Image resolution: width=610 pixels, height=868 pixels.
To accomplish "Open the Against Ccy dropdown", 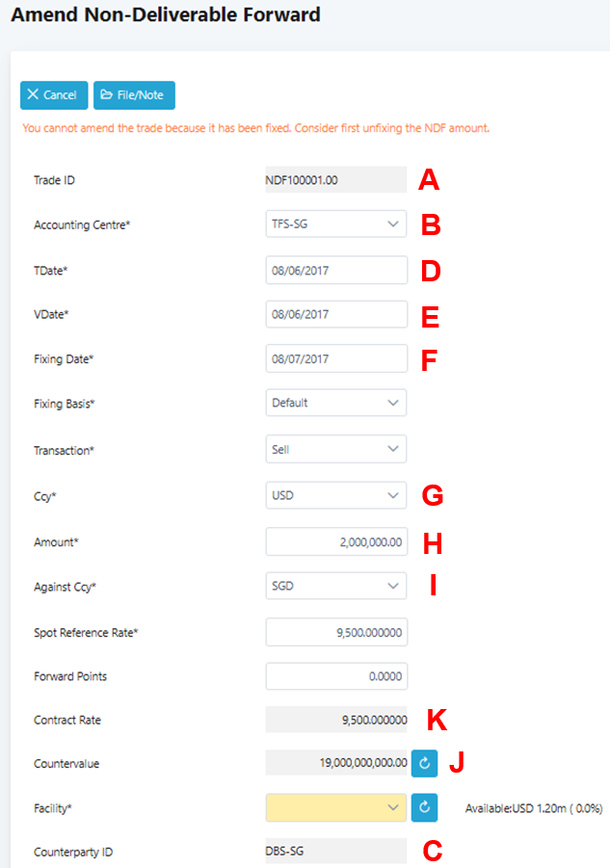I will click(335, 586).
